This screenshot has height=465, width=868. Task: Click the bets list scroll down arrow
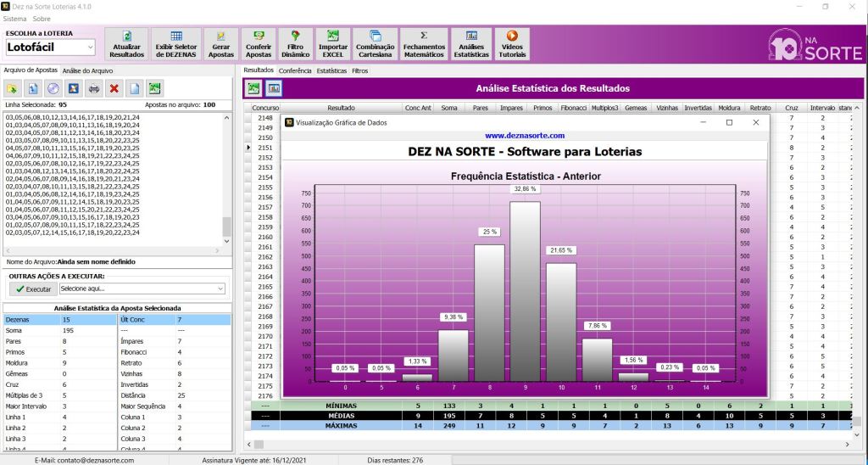[x=226, y=241]
